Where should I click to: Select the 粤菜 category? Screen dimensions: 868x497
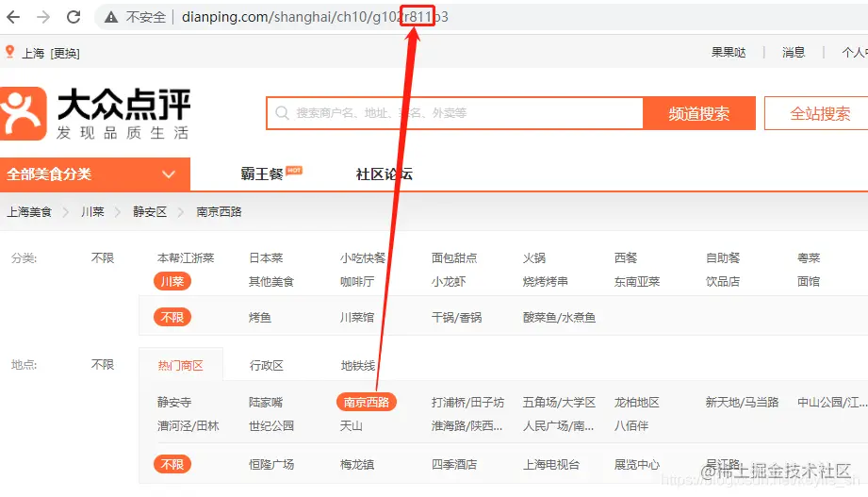809,257
